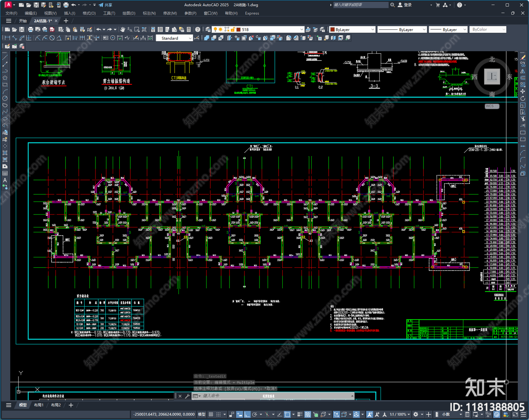Toggle layer 518 on/off lightbulb icon
The width and height of the screenshot is (529, 420).
(x=215, y=29)
